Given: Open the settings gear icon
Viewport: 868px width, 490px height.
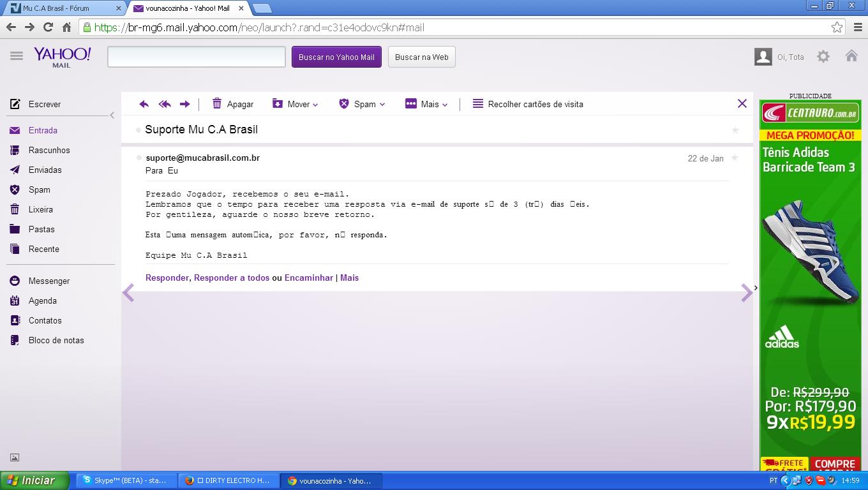Looking at the screenshot, I should pyautogui.click(x=823, y=57).
